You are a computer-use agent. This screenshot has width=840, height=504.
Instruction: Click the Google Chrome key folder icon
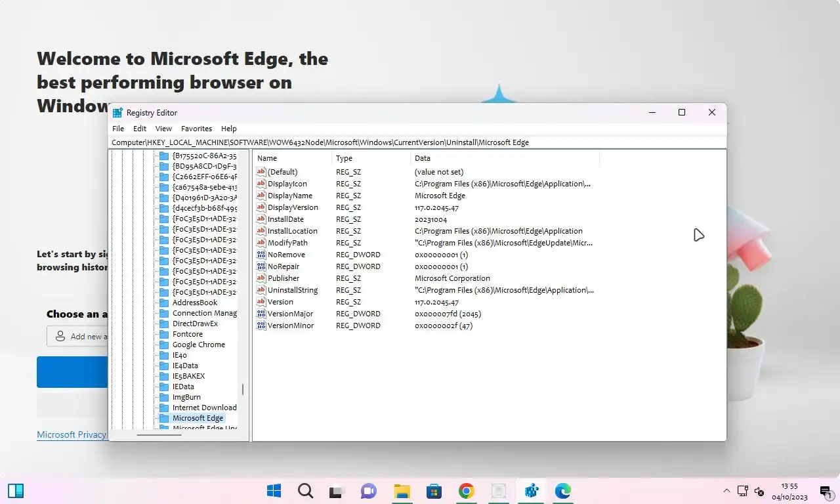coord(164,345)
